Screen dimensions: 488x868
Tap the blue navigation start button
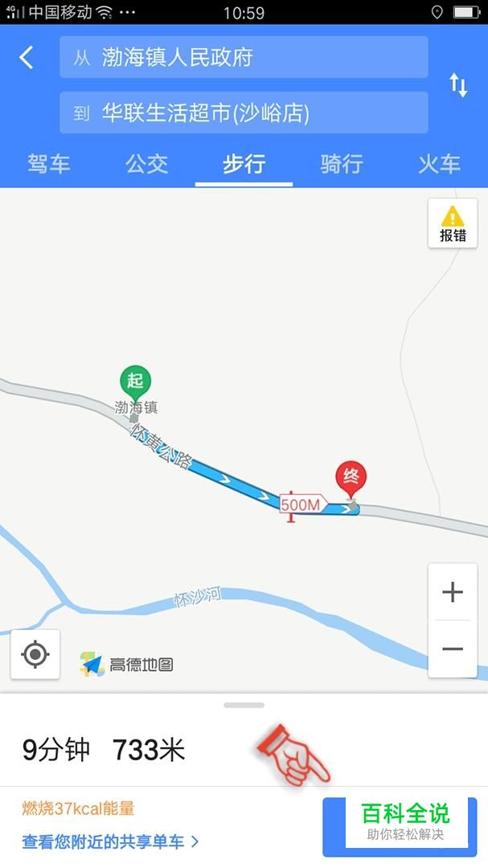pyautogui.click(x=400, y=827)
